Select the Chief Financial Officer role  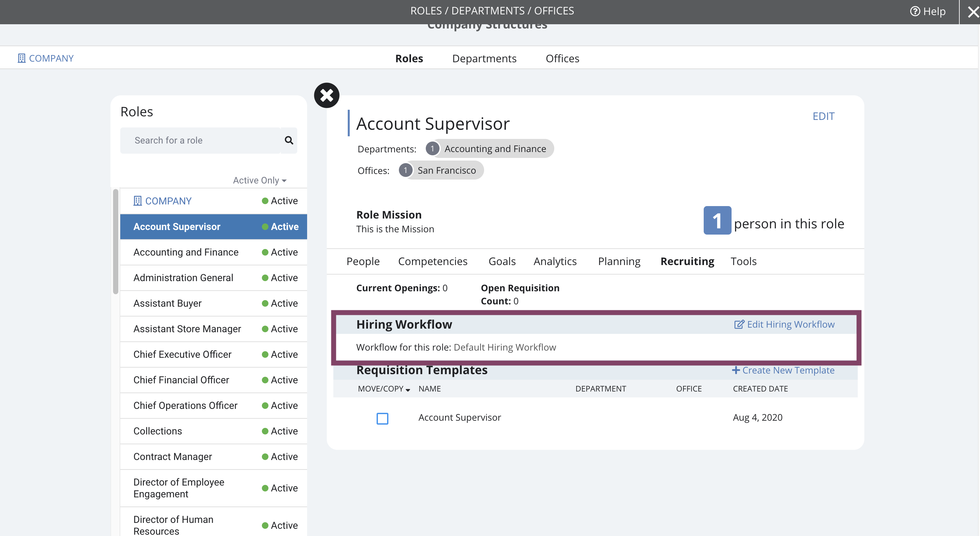tap(213, 380)
